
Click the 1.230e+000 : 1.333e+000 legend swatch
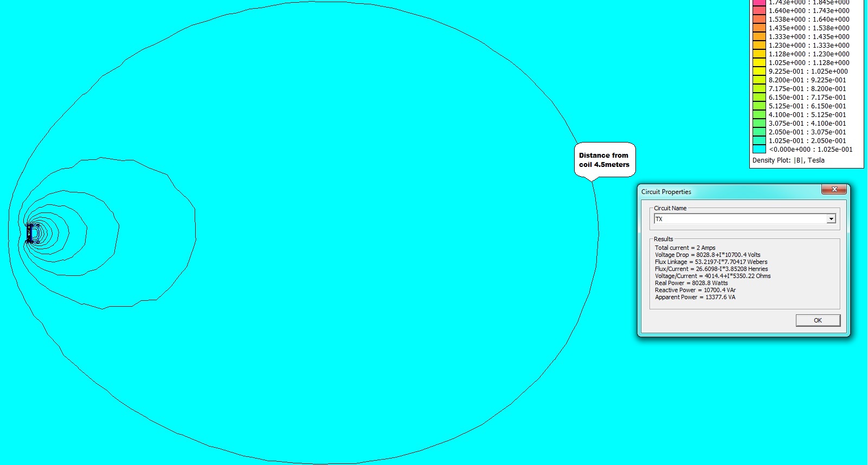click(759, 45)
